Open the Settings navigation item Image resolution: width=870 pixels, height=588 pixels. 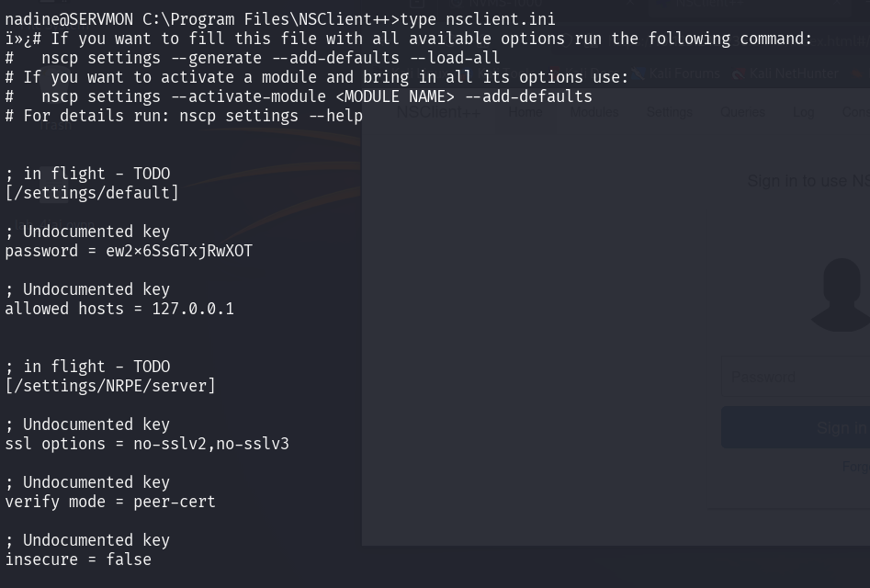click(669, 112)
